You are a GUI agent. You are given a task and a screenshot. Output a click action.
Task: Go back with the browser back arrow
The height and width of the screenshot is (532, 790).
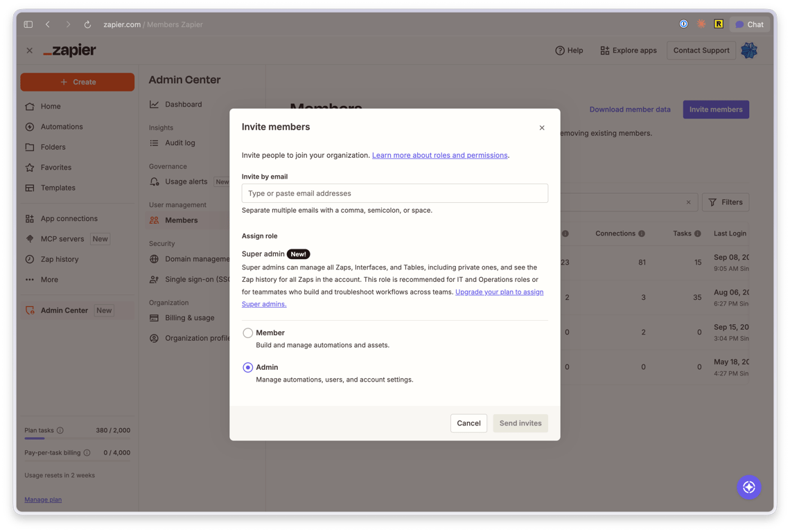(x=48, y=24)
